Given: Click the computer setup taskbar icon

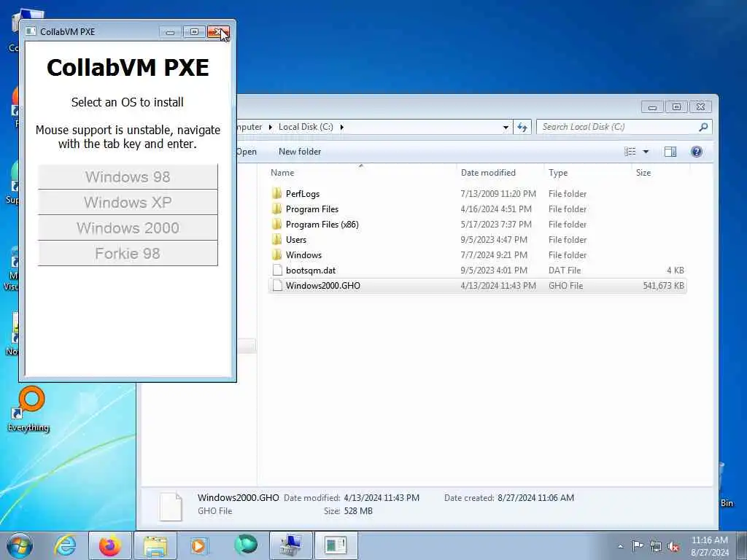Looking at the screenshot, I should pos(290,545).
